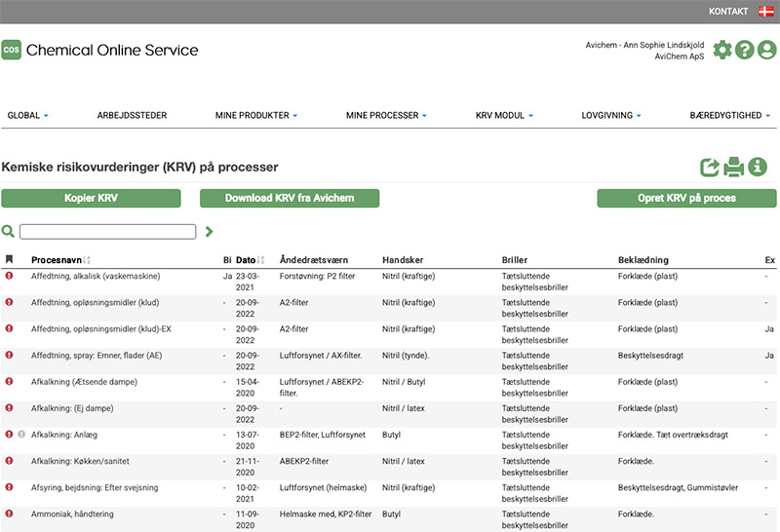Open the user profile icon

pos(767,50)
